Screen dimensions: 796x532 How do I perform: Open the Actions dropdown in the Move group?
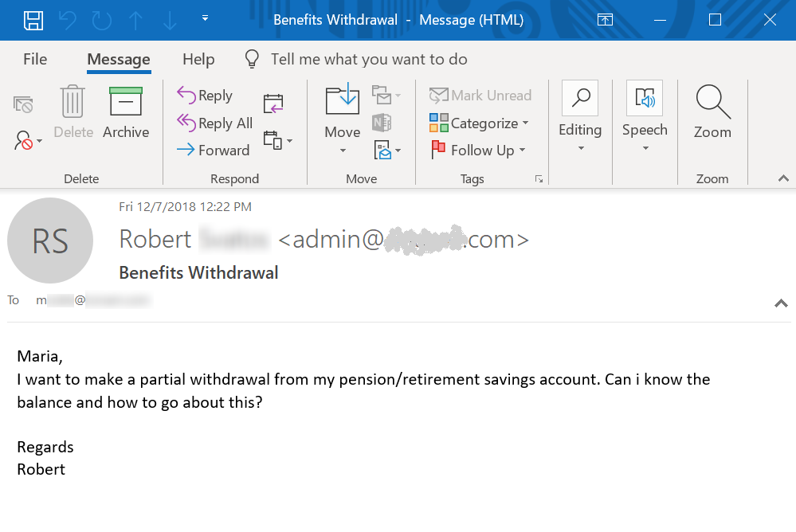click(x=387, y=149)
